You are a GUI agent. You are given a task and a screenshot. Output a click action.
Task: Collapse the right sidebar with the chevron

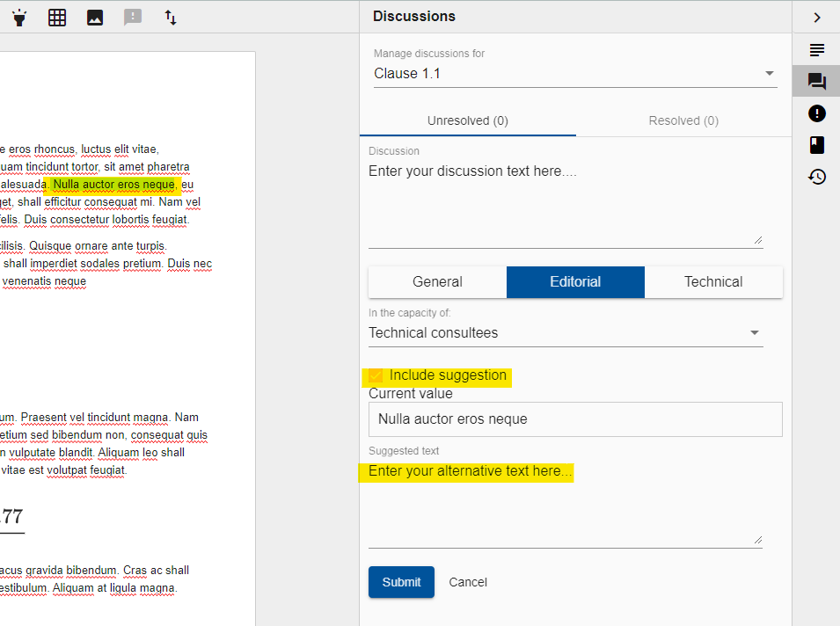(x=816, y=17)
